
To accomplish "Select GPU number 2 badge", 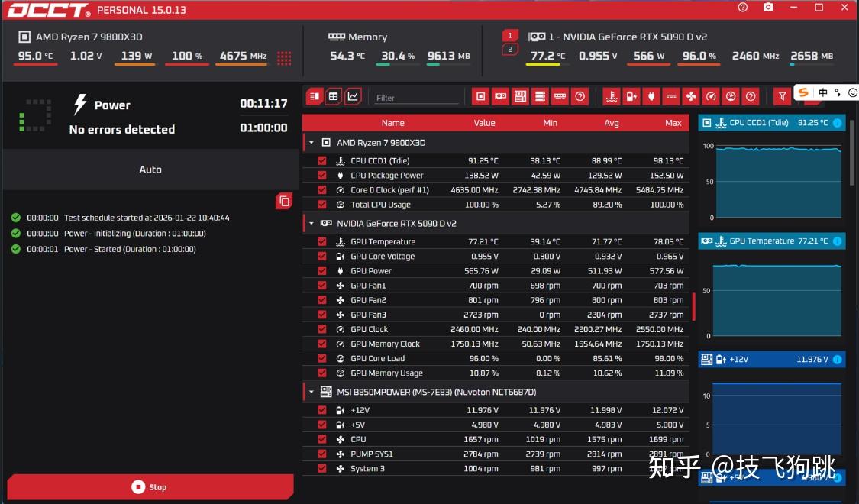I will point(510,50).
